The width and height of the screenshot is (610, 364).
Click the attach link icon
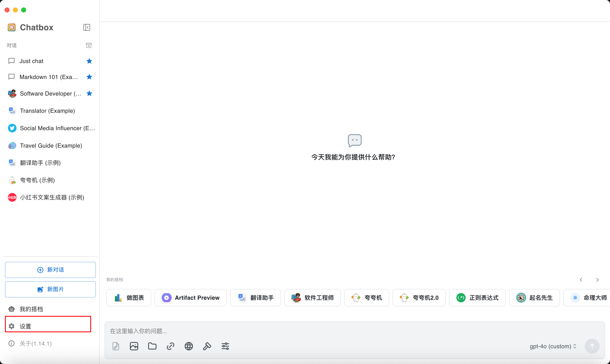pos(170,346)
